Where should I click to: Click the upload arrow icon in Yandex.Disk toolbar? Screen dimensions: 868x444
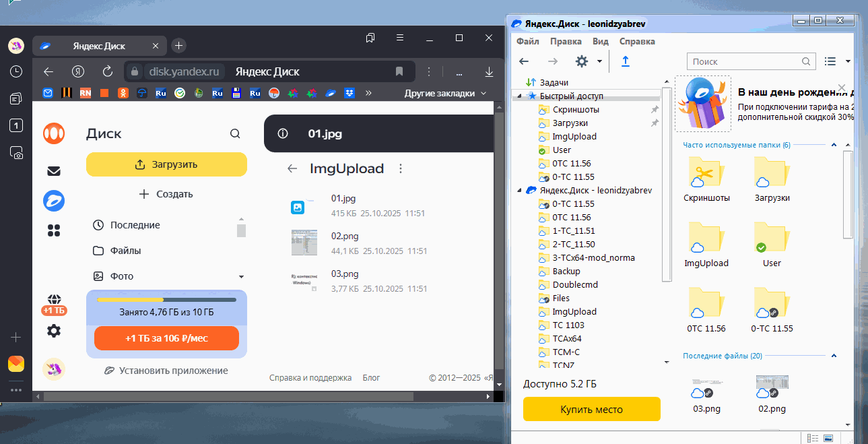tap(625, 61)
